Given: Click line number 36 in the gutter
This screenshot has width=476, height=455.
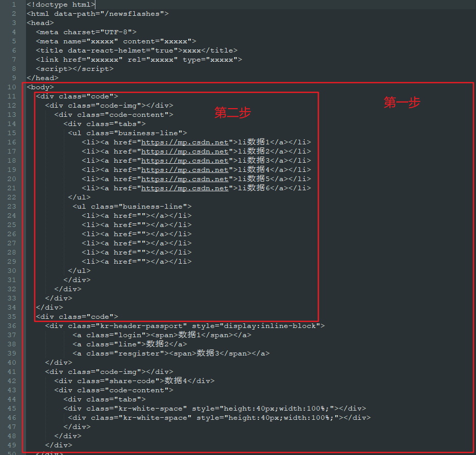Looking at the screenshot, I should click(12, 326).
